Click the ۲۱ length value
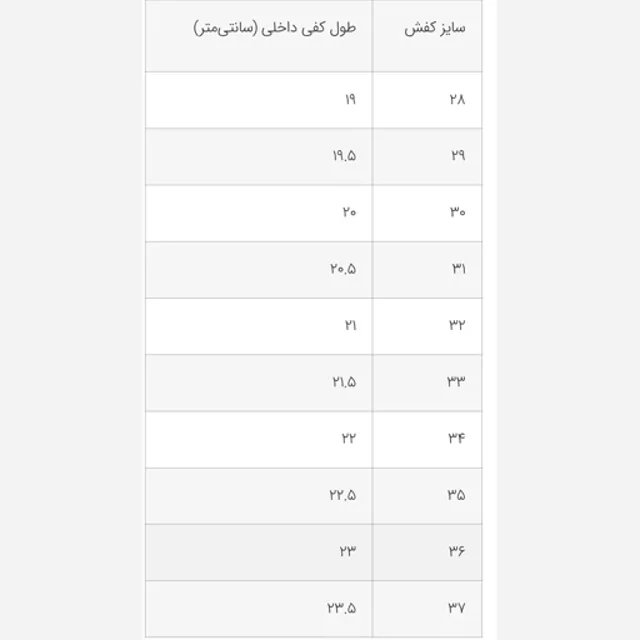 [x=350, y=325]
